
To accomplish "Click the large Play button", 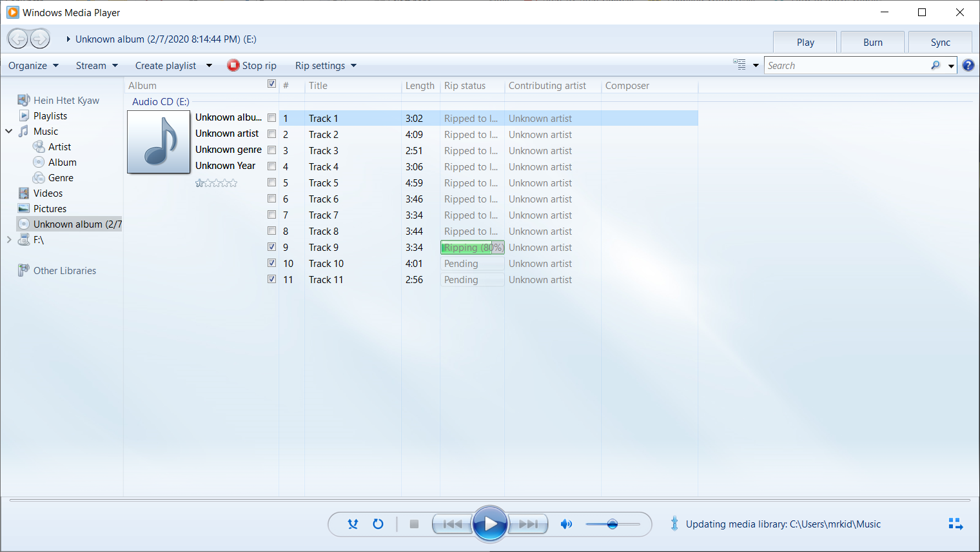I will click(491, 524).
